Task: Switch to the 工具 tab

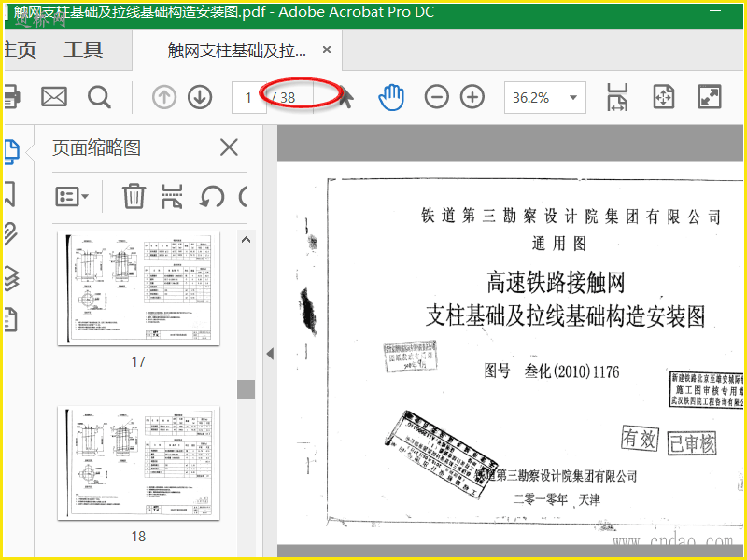Action: point(83,50)
